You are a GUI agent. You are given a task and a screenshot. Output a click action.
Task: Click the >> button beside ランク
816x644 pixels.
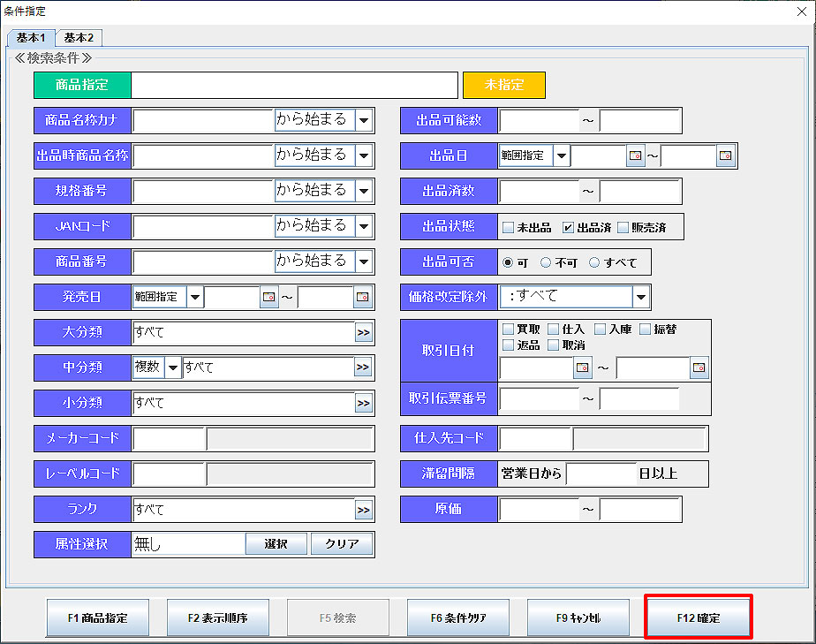[x=363, y=510]
